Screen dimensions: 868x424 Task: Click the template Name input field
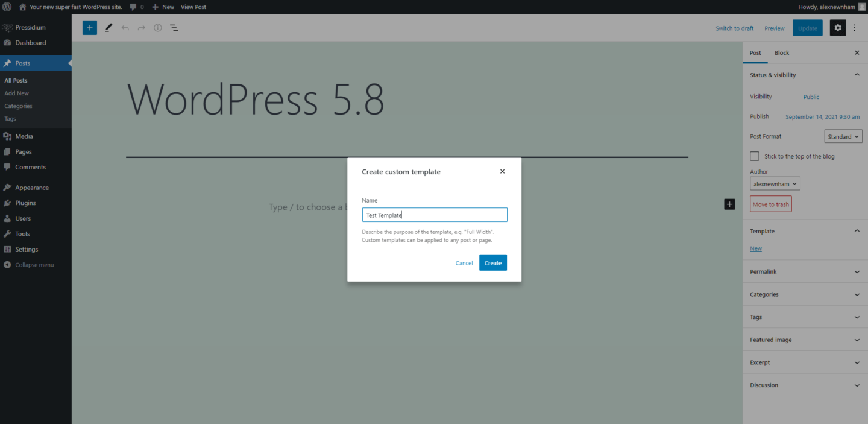(x=435, y=215)
